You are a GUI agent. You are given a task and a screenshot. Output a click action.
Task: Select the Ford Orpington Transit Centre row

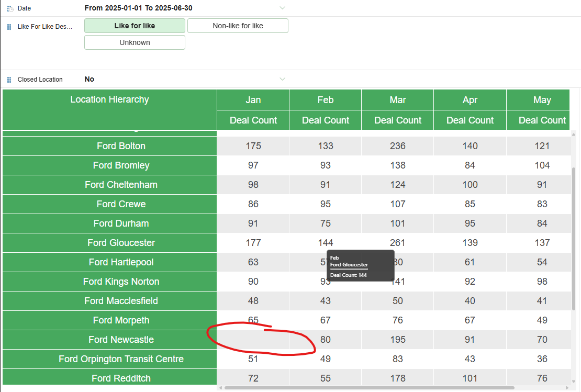110,359
